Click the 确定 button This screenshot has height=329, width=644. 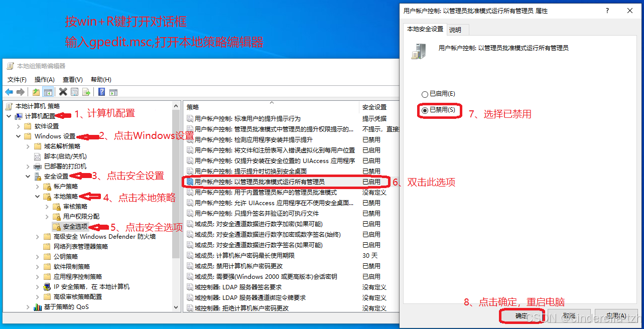522,316
